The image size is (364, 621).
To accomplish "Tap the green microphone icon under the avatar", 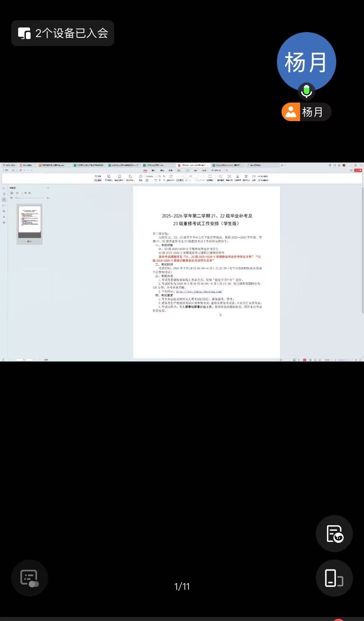I will tap(307, 91).
